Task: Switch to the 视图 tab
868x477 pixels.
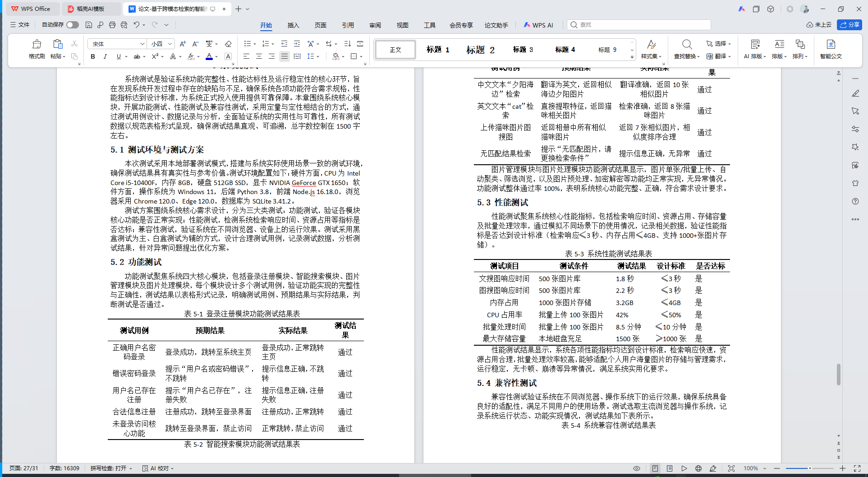Action: tap(402, 25)
